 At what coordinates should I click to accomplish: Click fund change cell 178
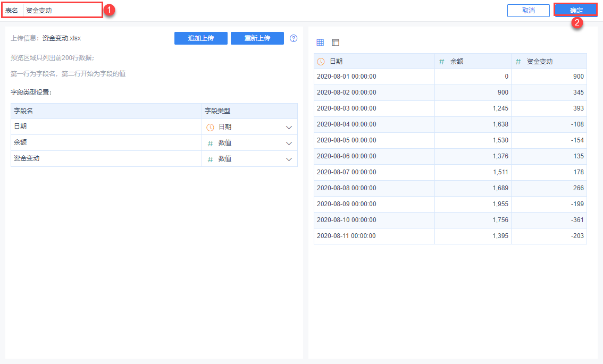(x=549, y=172)
